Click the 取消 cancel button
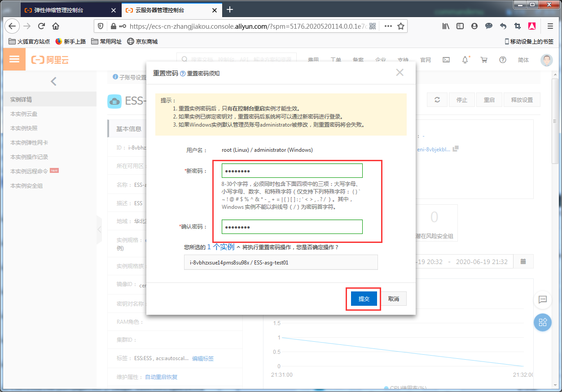Viewport: 562px width, 392px height. pyautogui.click(x=394, y=299)
